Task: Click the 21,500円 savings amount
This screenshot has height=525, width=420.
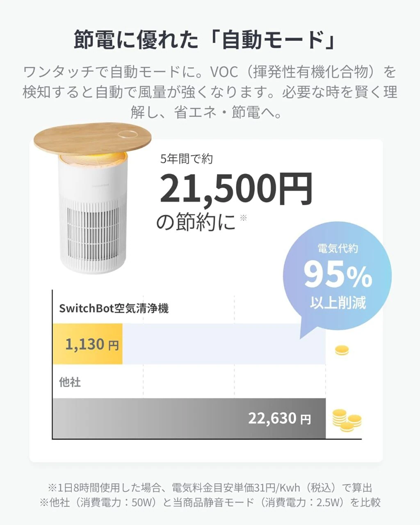Action: tap(235, 188)
